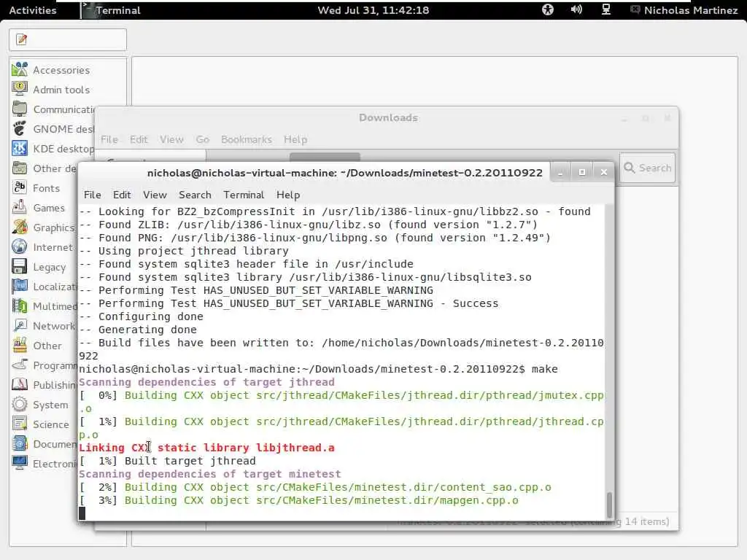Open the accessibility icon in top bar
Screen dimensions: 747x560
coord(548,9)
